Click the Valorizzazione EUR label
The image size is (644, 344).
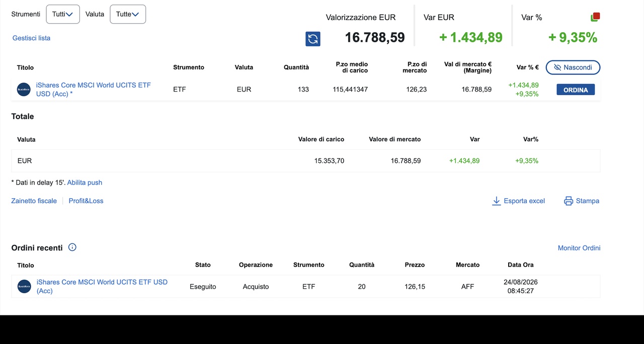361,18
